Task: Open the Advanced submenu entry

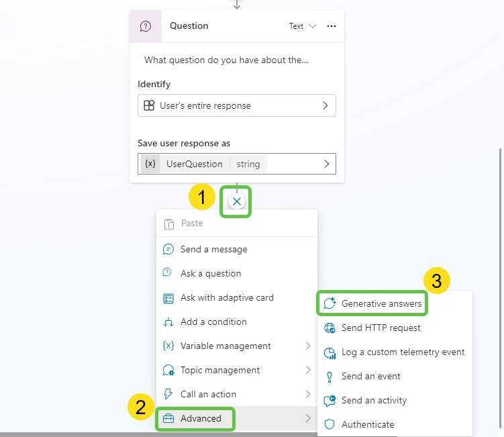Action: coord(201,419)
